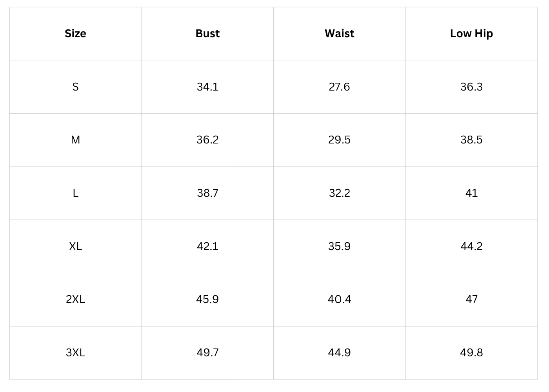Click the Waist column header

tap(339, 34)
